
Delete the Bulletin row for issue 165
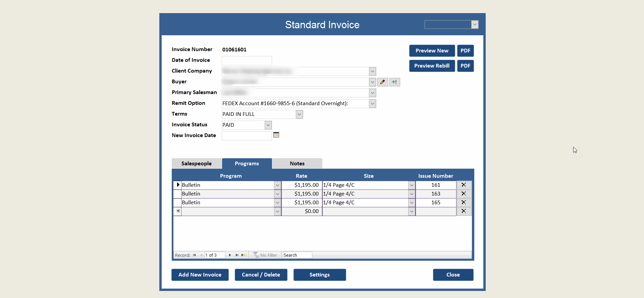coord(464,203)
